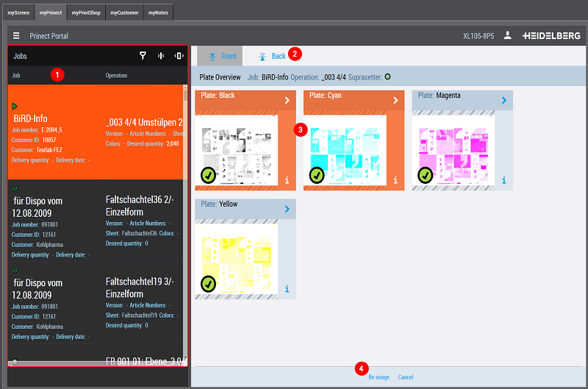The image size is (588, 389).
Task: Switch to the myPrintShop tab
Action: click(87, 13)
